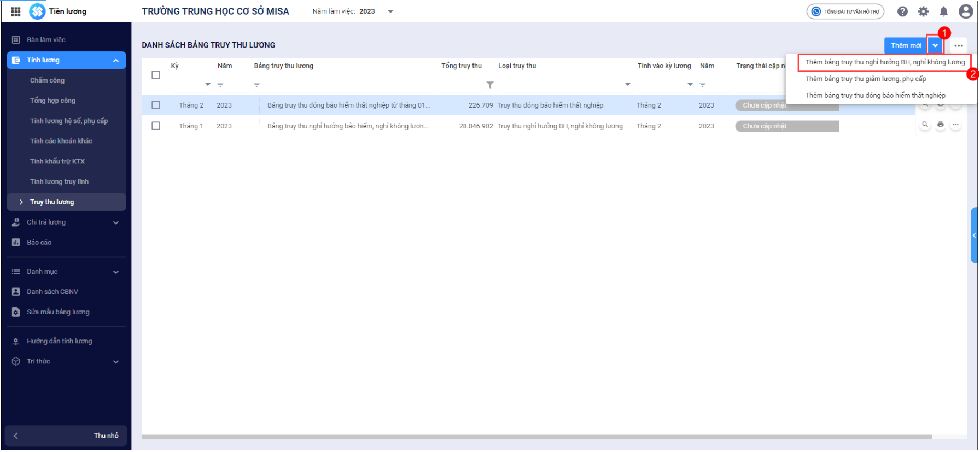The image size is (980, 452).
Task: Click the Tổng truy thu funnel filter icon
Action: tap(490, 85)
